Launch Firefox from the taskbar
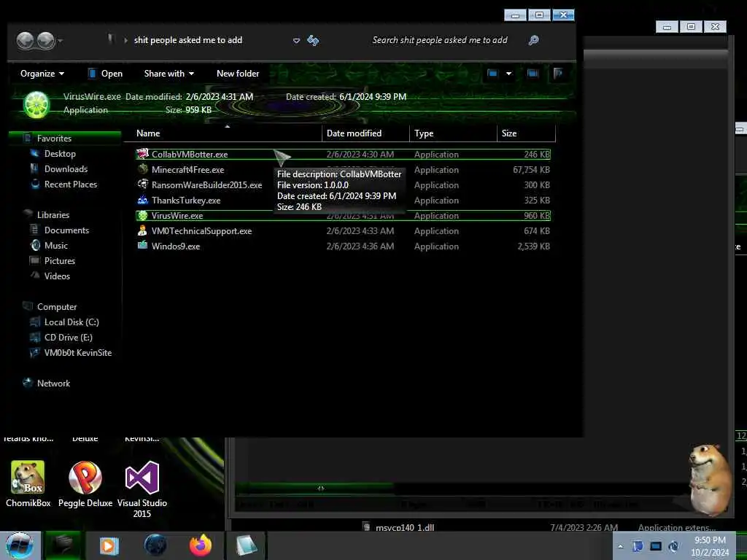 tap(201, 545)
